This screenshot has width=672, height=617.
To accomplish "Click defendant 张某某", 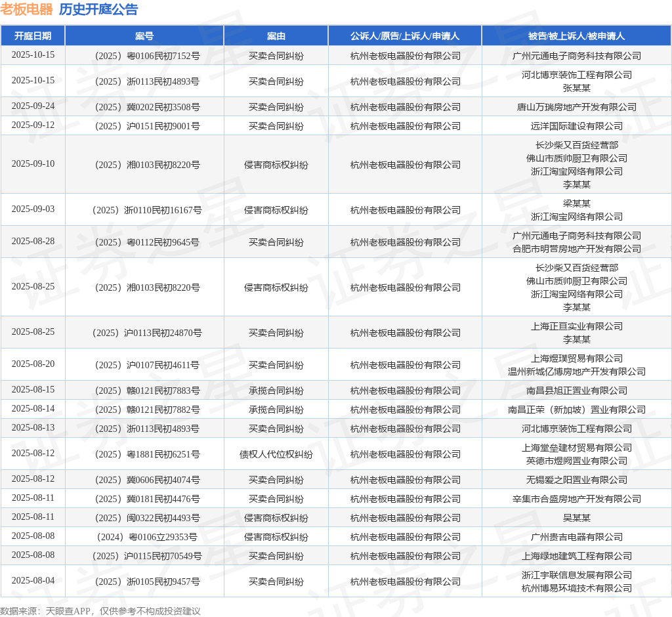I will click(576, 88).
